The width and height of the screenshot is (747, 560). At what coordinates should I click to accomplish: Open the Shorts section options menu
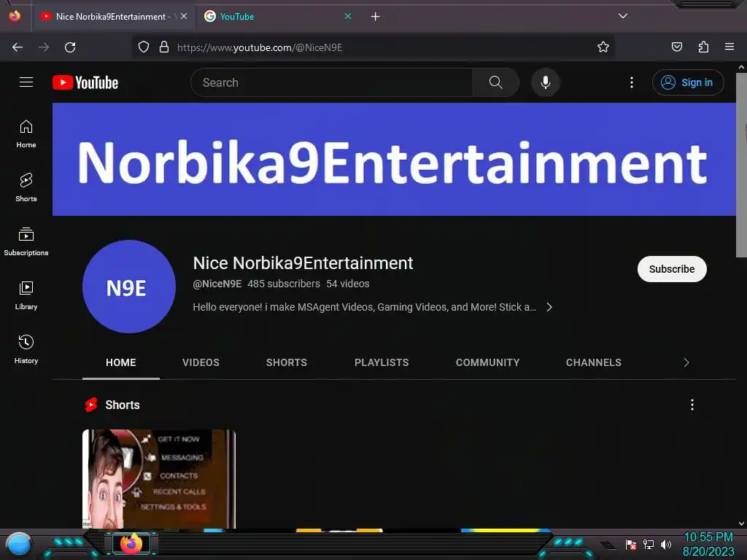(x=692, y=405)
